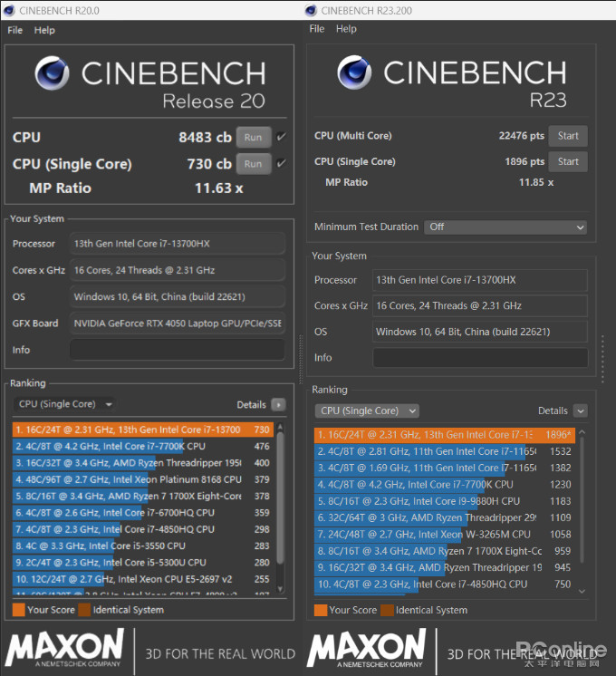Select R23 row 1.69 GHz i7-1165 scoring 1382

445,468
